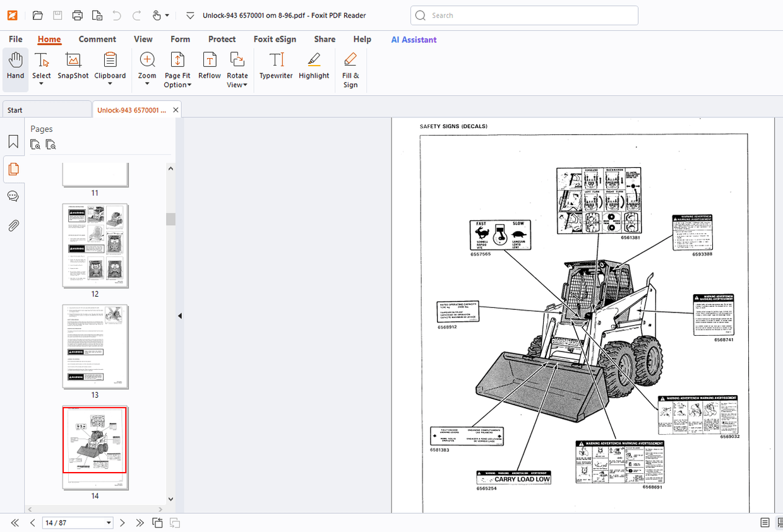
Task: Select the page 13 thumbnail
Action: pyautogui.click(x=95, y=346)
